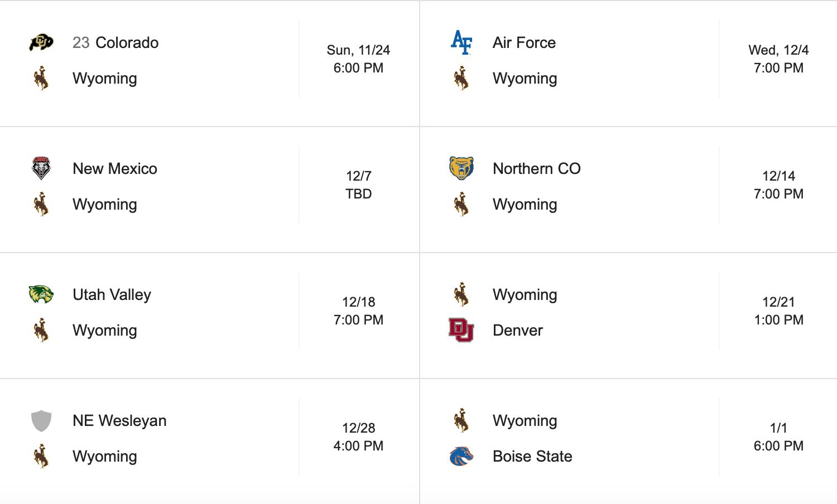Click the Utah Valley Wolverines logo
The height and width of the screenshot is (504, 837).
pyautogui.click(x=41, y=294)
